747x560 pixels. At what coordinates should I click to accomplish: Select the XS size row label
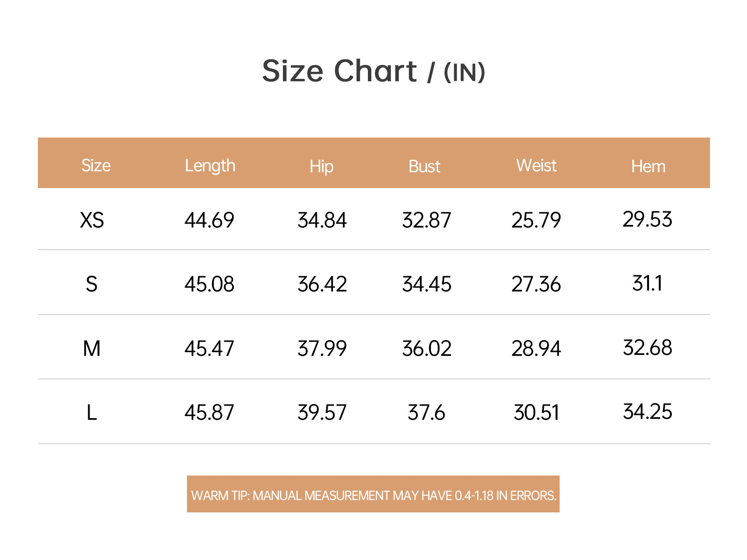(x=92, y=220)
